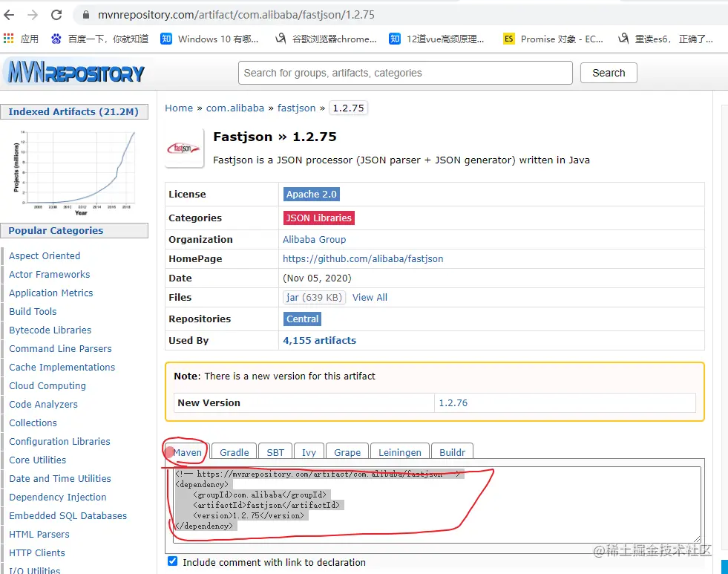Click the Home breadcrumb link
This screenshot has width=728, height=574.
coord(179,108)
